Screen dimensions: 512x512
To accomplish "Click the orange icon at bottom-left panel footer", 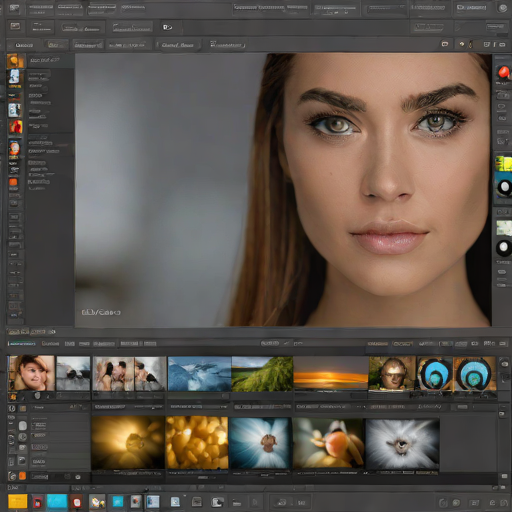I will point(22,476).
